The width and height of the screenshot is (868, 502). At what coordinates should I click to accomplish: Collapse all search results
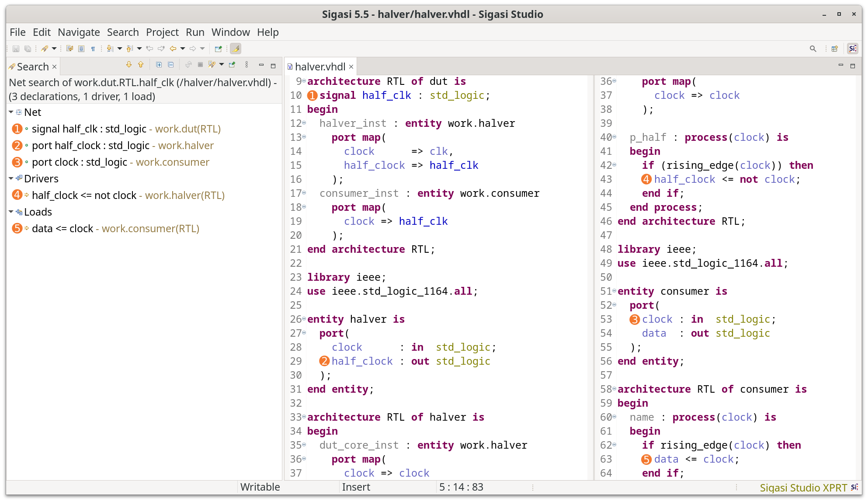click(x=171, y=65)
